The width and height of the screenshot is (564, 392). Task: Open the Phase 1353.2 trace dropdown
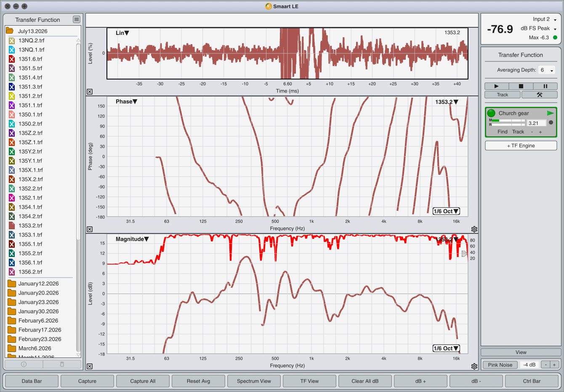click(x=447, y=102)
